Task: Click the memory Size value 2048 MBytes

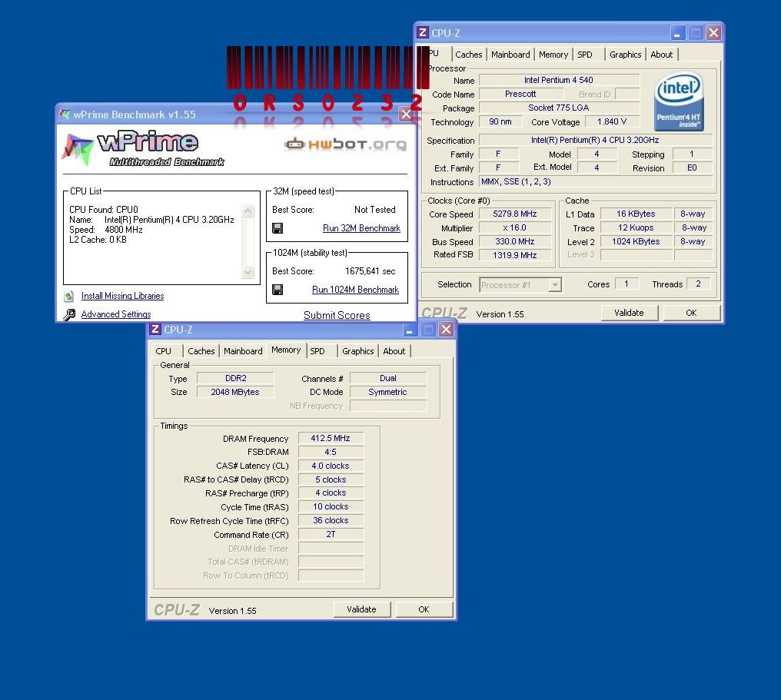Action: [x=235, y=393]
